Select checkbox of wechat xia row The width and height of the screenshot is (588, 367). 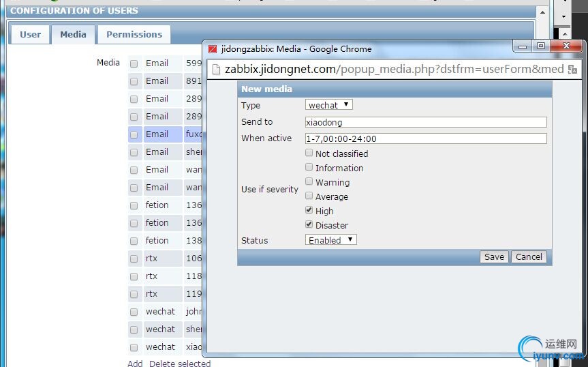[134, 347]
